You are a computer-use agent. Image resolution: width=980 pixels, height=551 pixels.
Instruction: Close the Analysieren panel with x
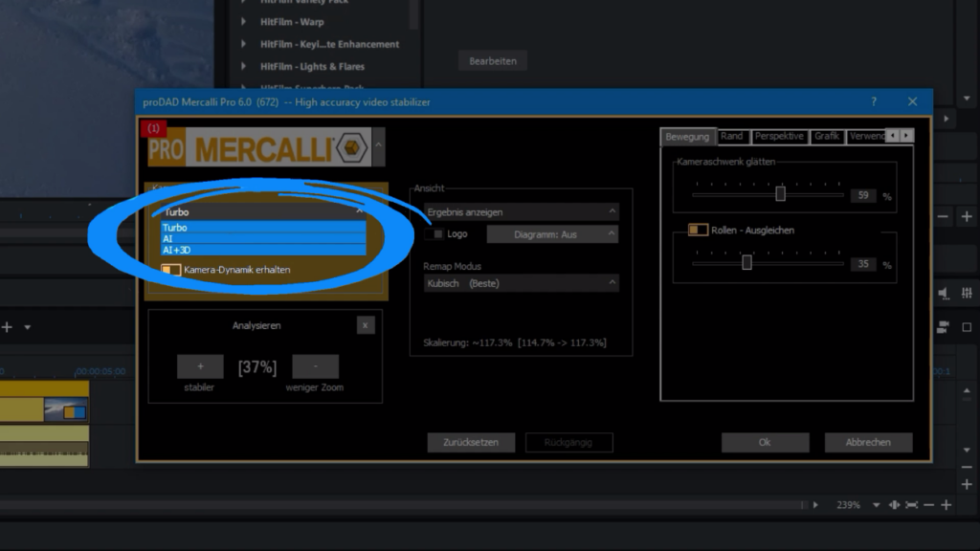pos(365,325)
